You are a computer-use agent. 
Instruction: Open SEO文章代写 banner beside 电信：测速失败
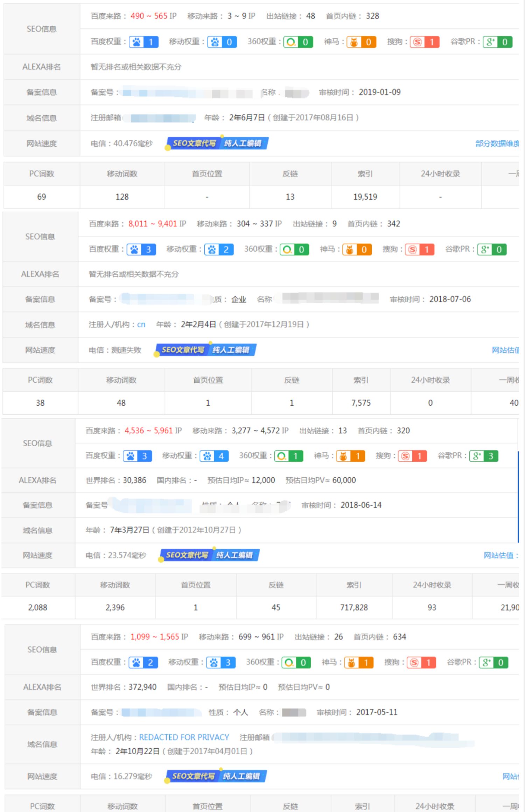[205, 350]
